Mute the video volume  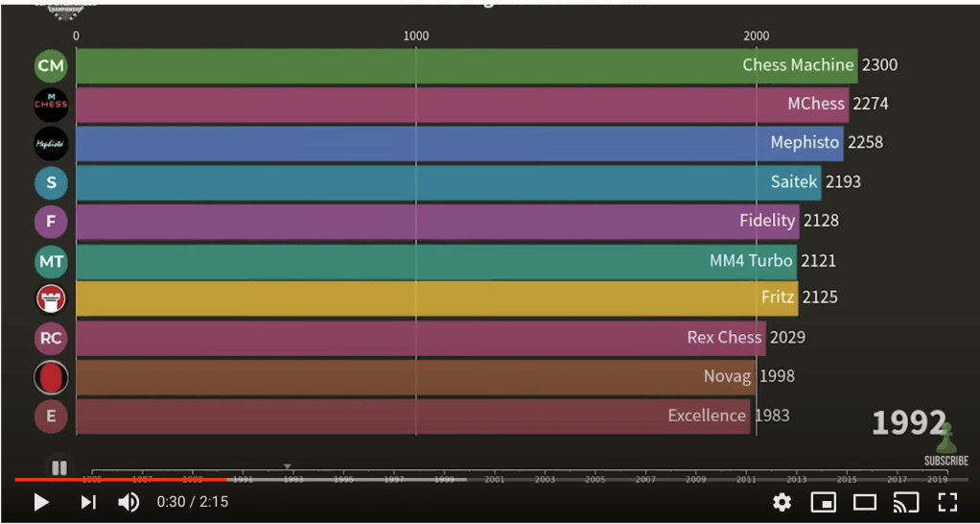[x=128, y=502]
